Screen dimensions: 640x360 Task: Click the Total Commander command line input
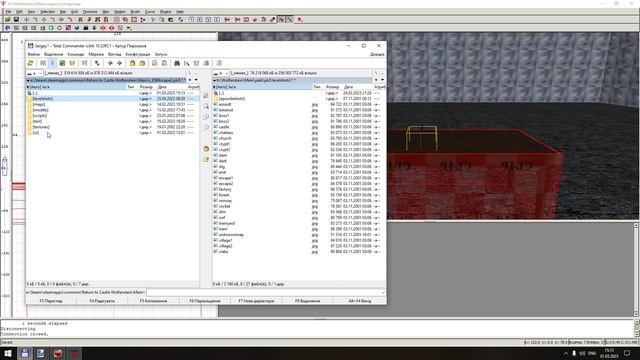(266, 292)
